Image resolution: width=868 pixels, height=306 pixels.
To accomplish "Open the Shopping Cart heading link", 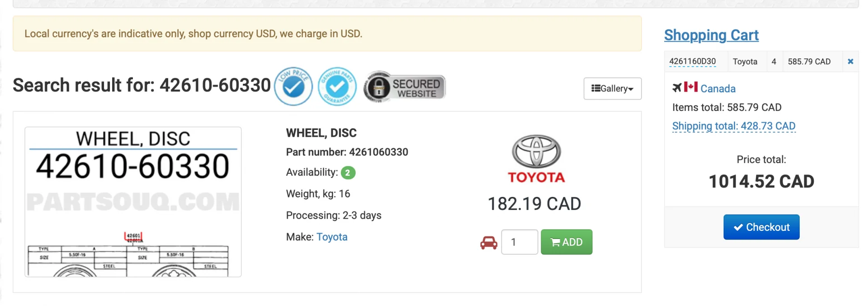I will coord(711,35).
